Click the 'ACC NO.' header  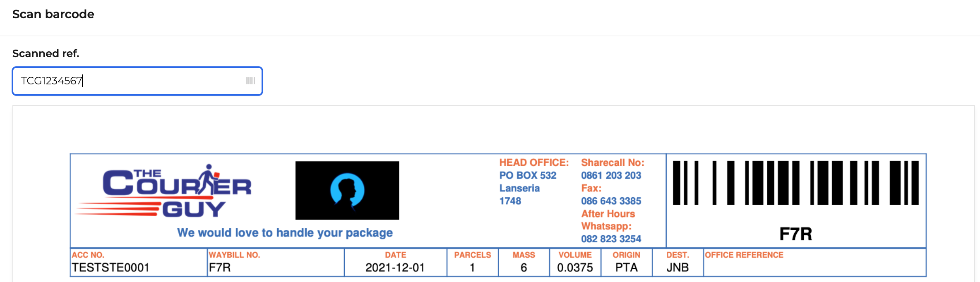pyautogui.click(x=88, y=255)
